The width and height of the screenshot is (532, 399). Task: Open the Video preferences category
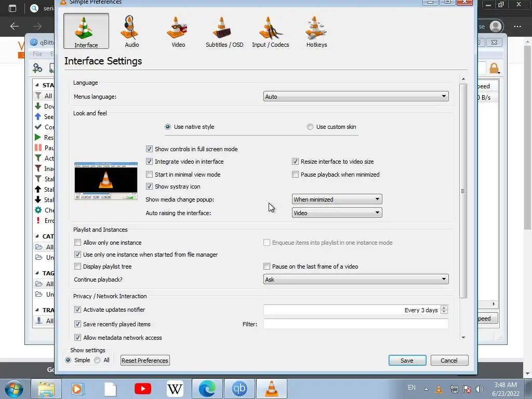point(178,31)
